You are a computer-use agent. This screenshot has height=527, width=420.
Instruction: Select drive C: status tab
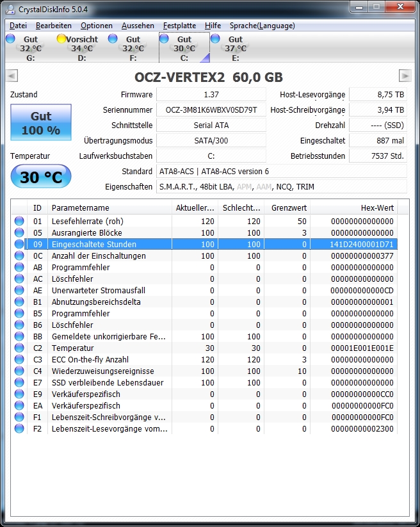pyautogui.click(x=184, y=48)
